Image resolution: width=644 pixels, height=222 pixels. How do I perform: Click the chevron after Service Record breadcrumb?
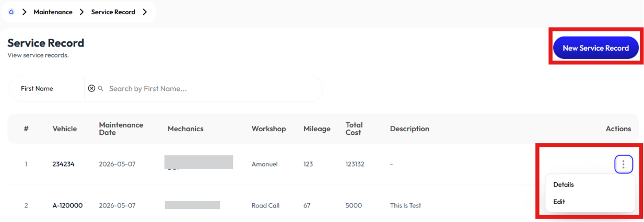point(145,11)
